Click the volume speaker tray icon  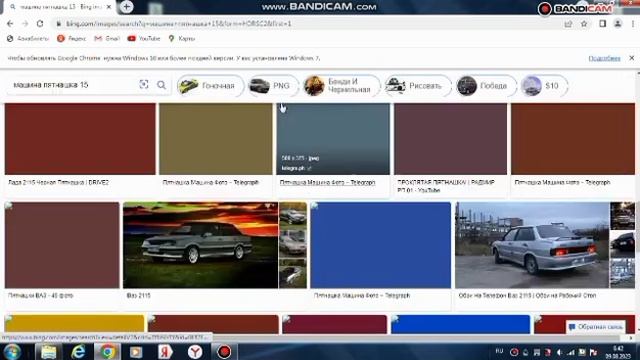559,352
